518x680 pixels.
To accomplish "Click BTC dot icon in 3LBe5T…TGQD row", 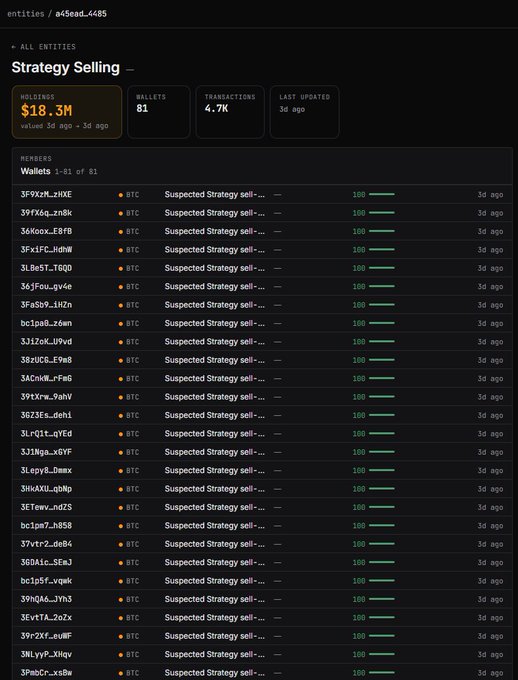I will 121,268.
